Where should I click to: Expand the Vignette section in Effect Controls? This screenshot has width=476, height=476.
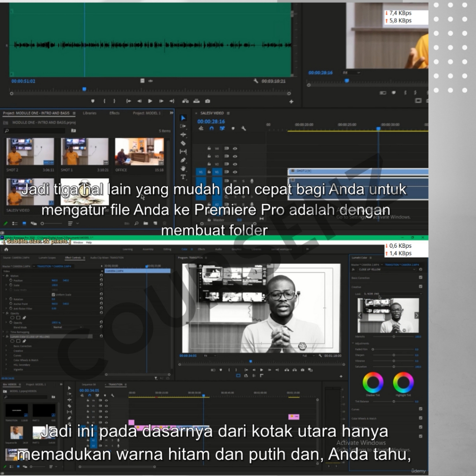[x=19, y=370]
